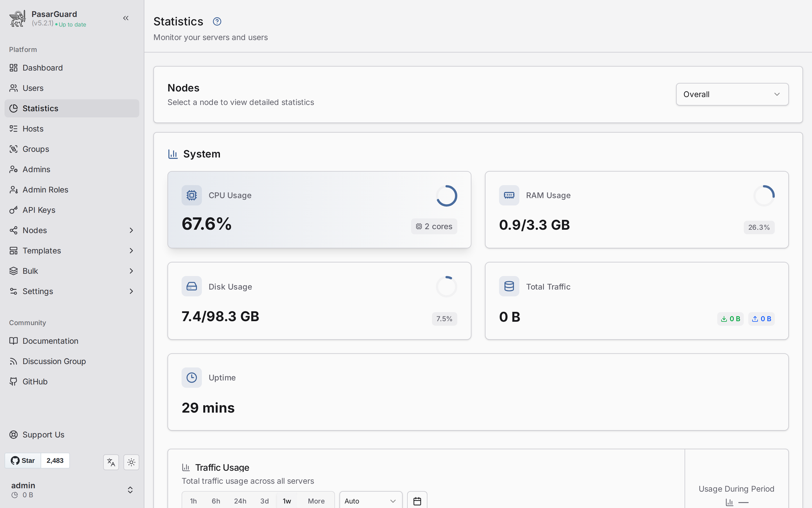Select the 6h time range
This screenshot has width=812, height=508.
coord(216,501)
